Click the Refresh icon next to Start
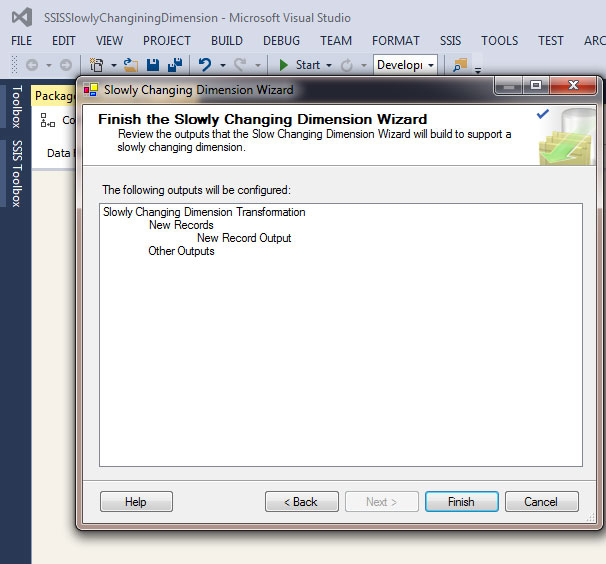606x564 pixels. tap(347, 65)
